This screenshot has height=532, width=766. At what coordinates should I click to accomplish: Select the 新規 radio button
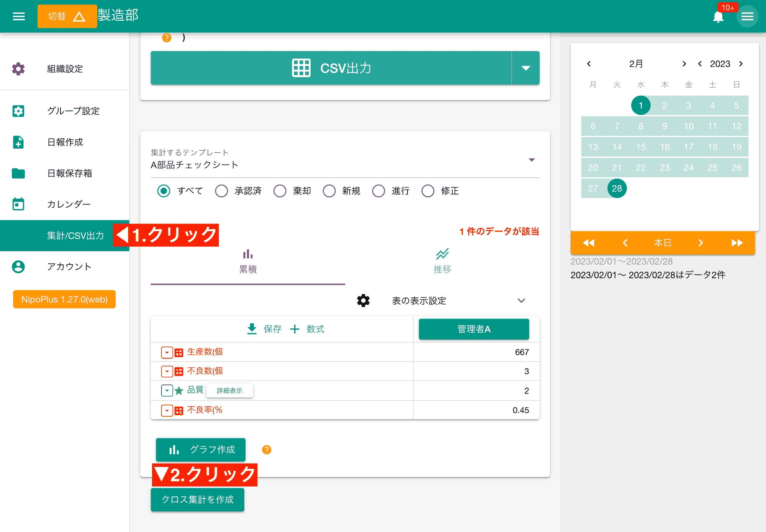click(329, 191)
